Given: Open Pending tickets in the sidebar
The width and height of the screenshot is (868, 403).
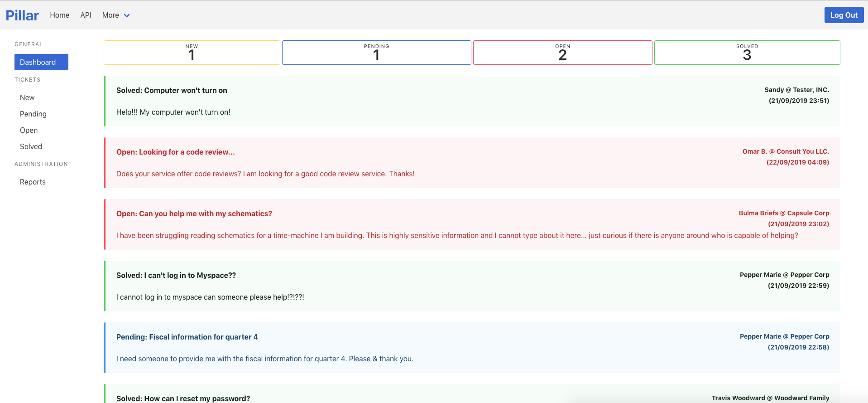Looking at the screenshot, I should point(33,114).
